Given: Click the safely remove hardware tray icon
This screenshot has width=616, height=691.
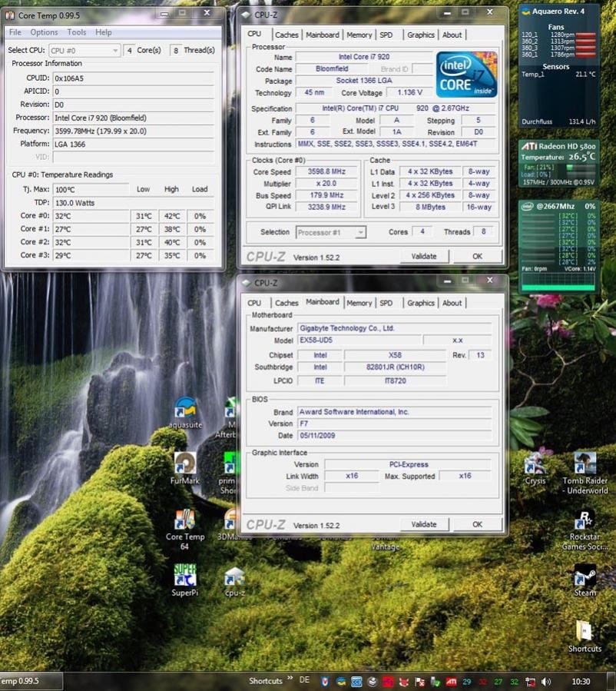Looking at the screenshot, I should click(436, 681).
